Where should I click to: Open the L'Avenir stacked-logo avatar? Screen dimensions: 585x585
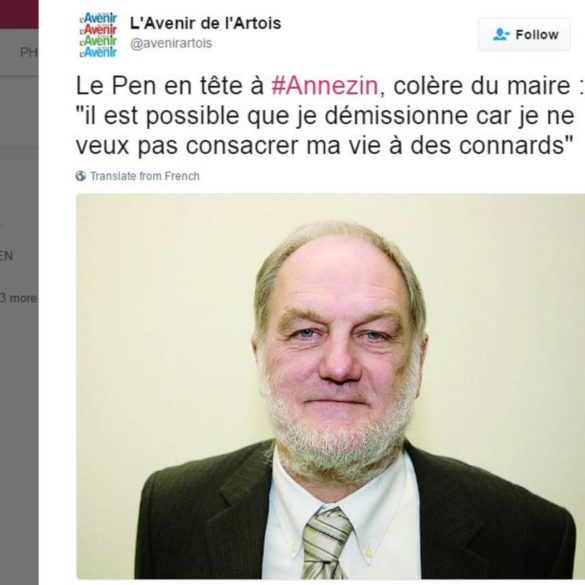[98, 34]
